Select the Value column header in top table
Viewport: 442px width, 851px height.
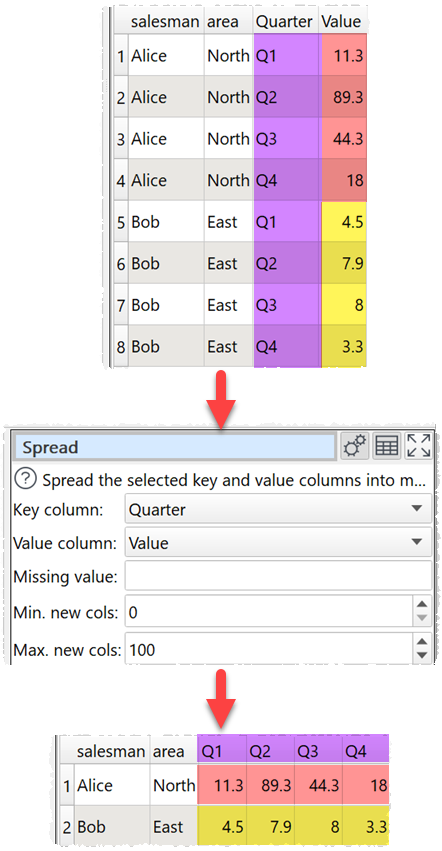tap(344, 21)
